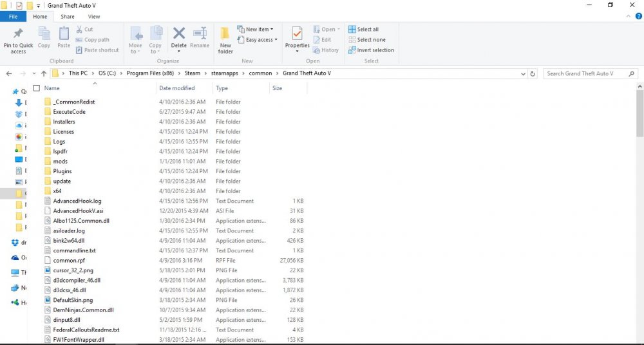Open address bar history dropdown
This screenshot has width=644, height=345.
[523, 73]
